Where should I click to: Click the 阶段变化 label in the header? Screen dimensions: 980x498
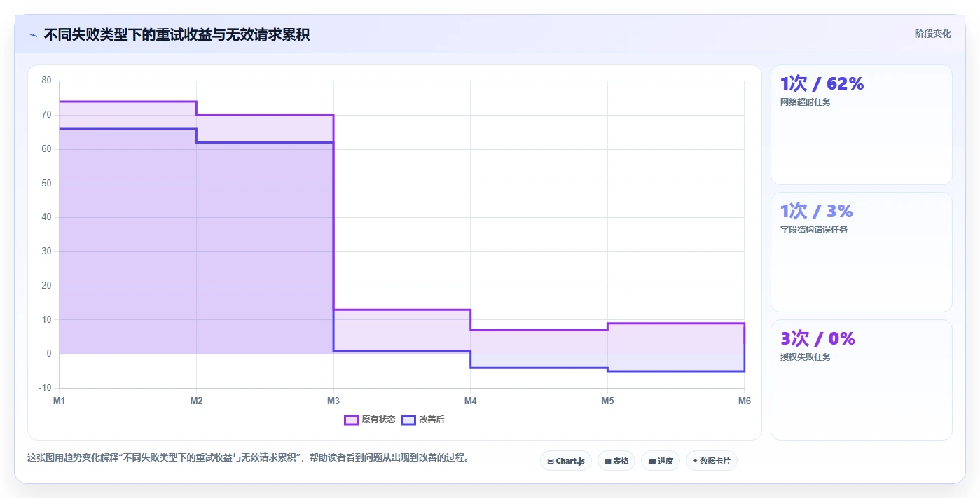933,34
